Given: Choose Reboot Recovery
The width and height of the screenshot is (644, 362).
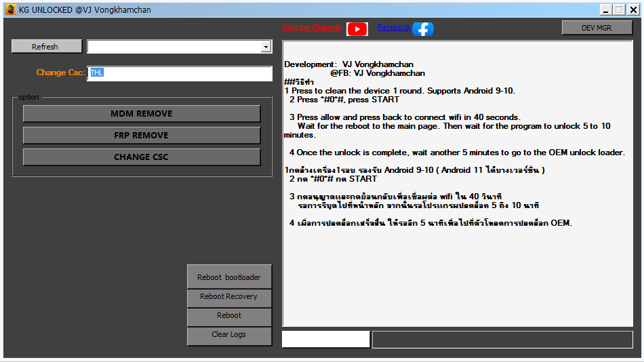Looking at the screenshot, I should pyautogui.click(x=229, y=297).
